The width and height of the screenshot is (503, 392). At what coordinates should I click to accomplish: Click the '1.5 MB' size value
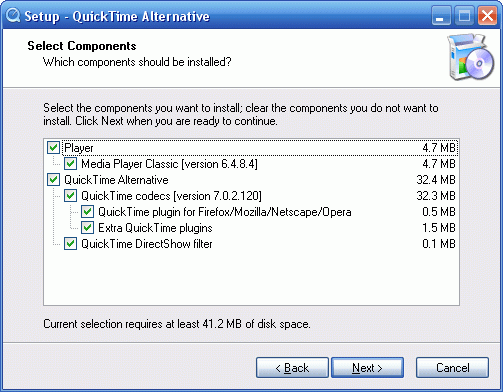coord(439,228)
